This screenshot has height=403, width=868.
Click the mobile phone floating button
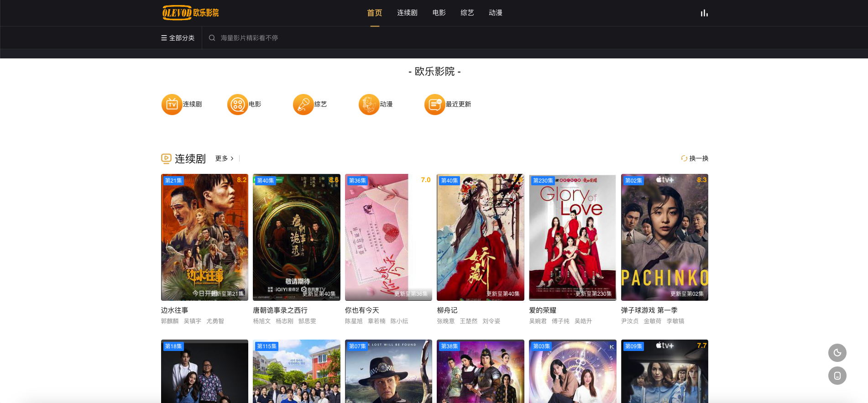click(837, 376)
